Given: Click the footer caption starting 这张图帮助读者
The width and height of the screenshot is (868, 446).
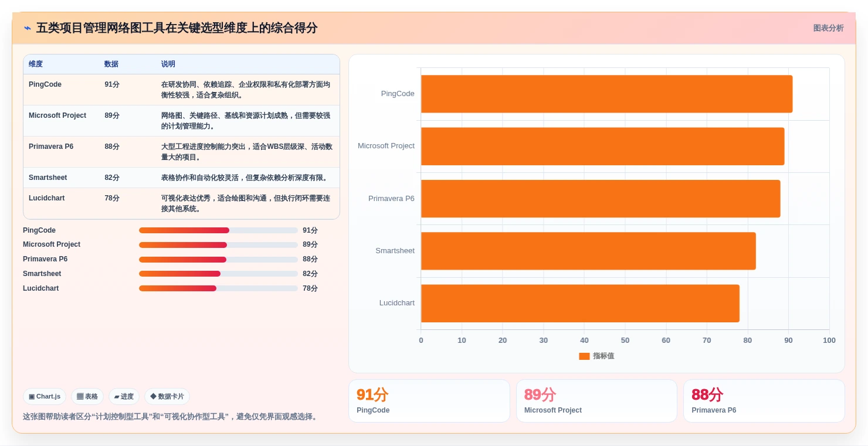Looking at the screenshot, I should click(x=171, y=417).
